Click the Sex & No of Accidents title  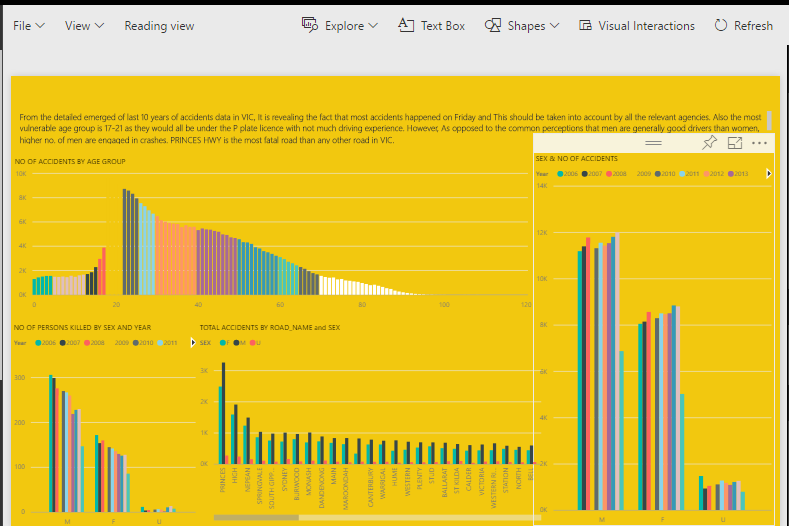click(x=576, y=159)
